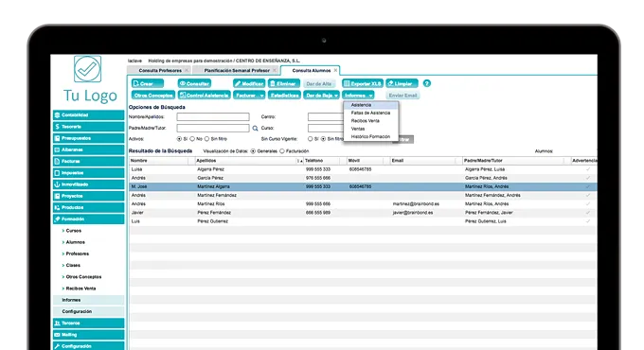Close the Consulta Profesores tab
Image resolution: width=644 pixels, height=350 pixels.
pos(187,70)
